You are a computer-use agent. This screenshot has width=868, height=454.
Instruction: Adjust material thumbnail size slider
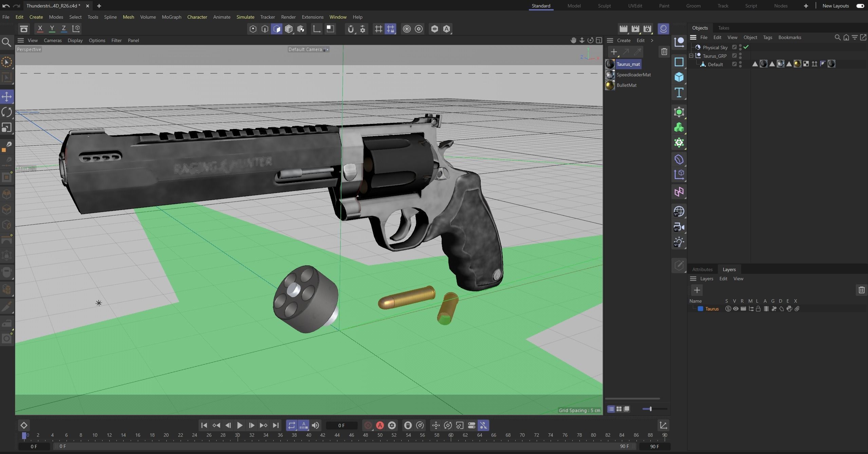(x=654, y=409)
